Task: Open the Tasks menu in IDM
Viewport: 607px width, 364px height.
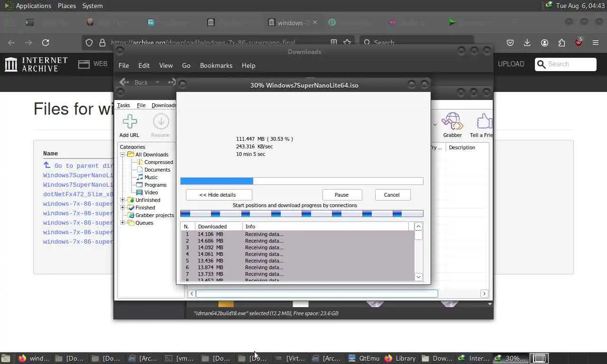Action: (123, 105)
